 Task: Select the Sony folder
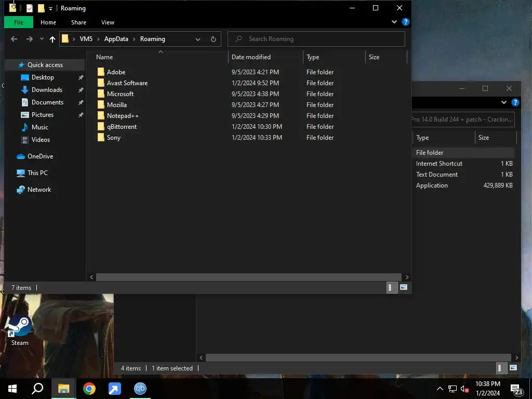[113, 137]
